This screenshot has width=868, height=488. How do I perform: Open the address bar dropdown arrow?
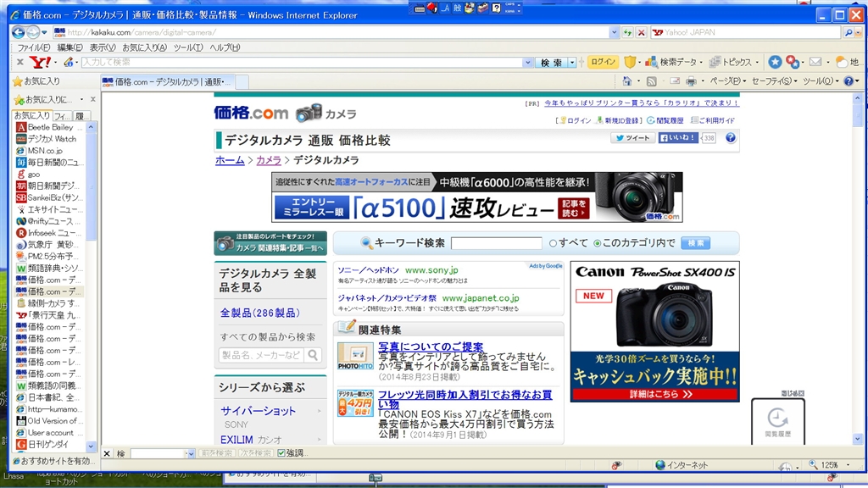[x=614, y=33]
